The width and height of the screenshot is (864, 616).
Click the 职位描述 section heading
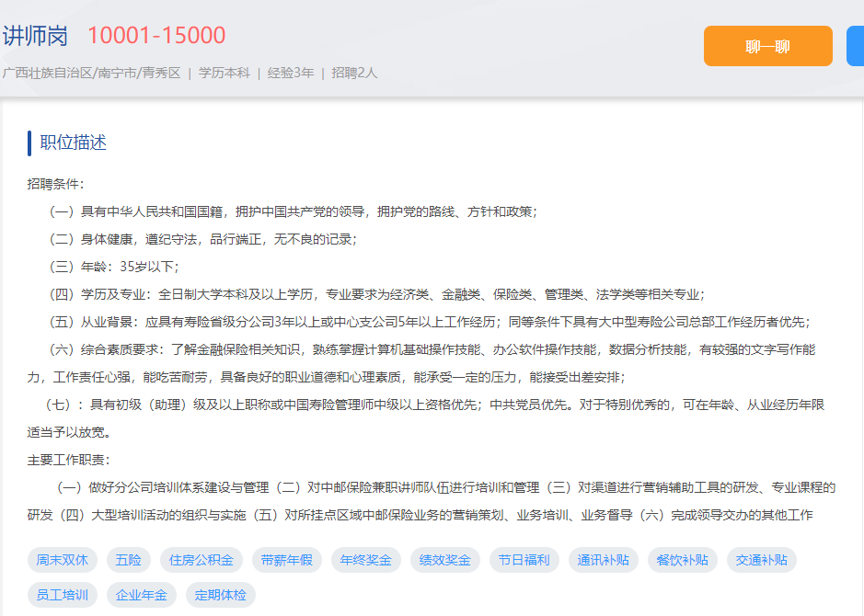click(x=74, y=143)
